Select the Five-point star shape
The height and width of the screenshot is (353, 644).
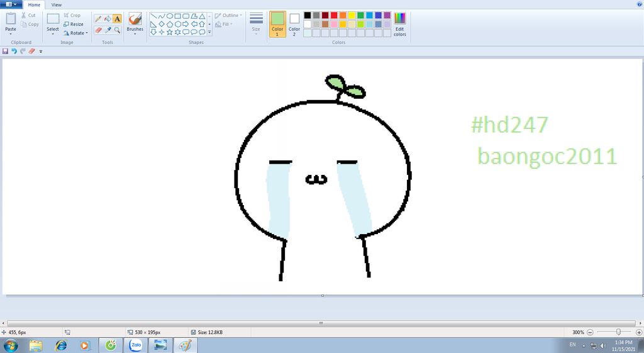(x=170, y=31)
